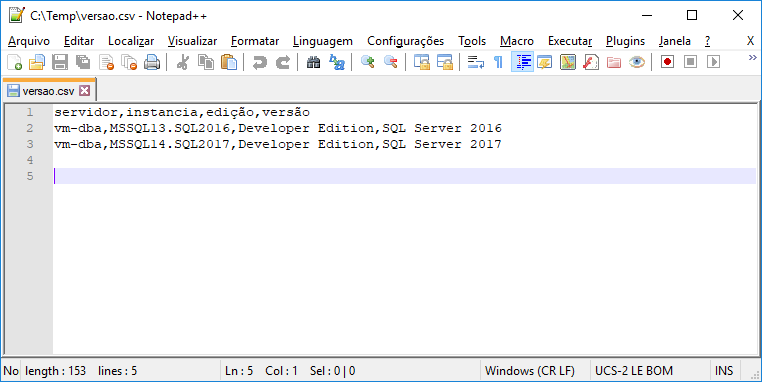The width and height of the screenshot is (762, 382).
Task: Click the line ending with SQL Server 2017
Action: click(278, 144)
